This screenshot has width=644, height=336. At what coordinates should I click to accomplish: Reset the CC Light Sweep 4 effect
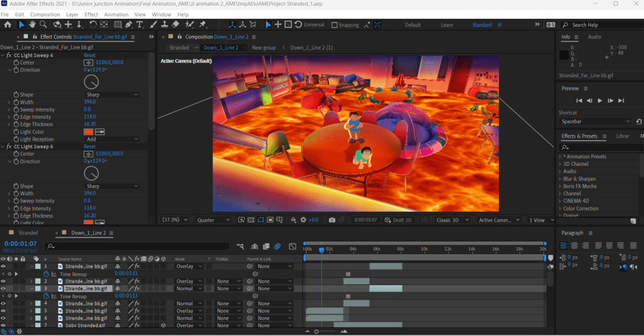coord(89,55)
